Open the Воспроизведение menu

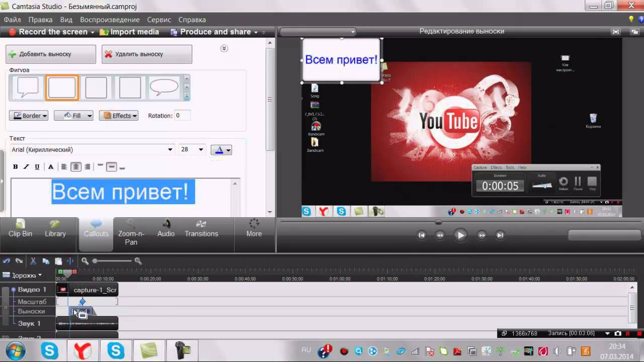coord(110,20)
